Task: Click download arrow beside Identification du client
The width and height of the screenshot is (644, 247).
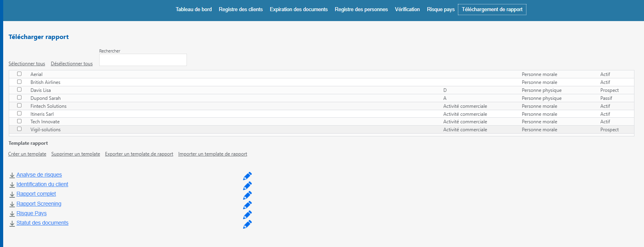Action: [12, 185]
